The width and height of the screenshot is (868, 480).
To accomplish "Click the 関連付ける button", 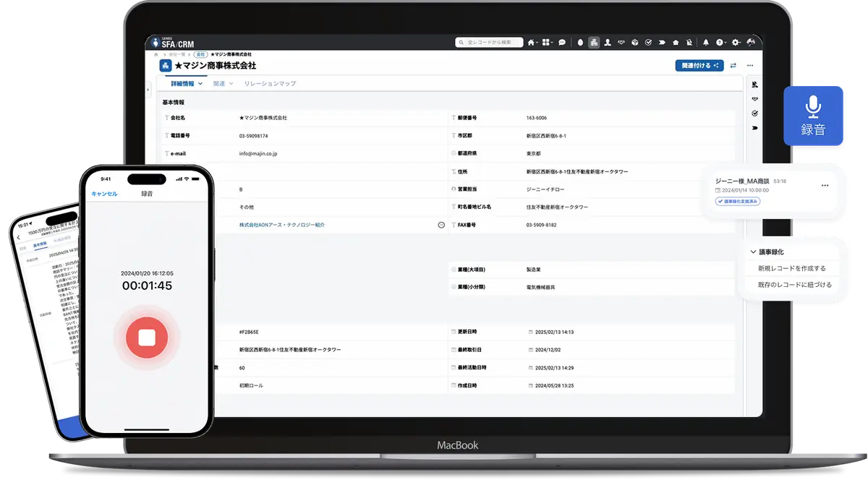I will pyautogui.click(x=699, y=66).
